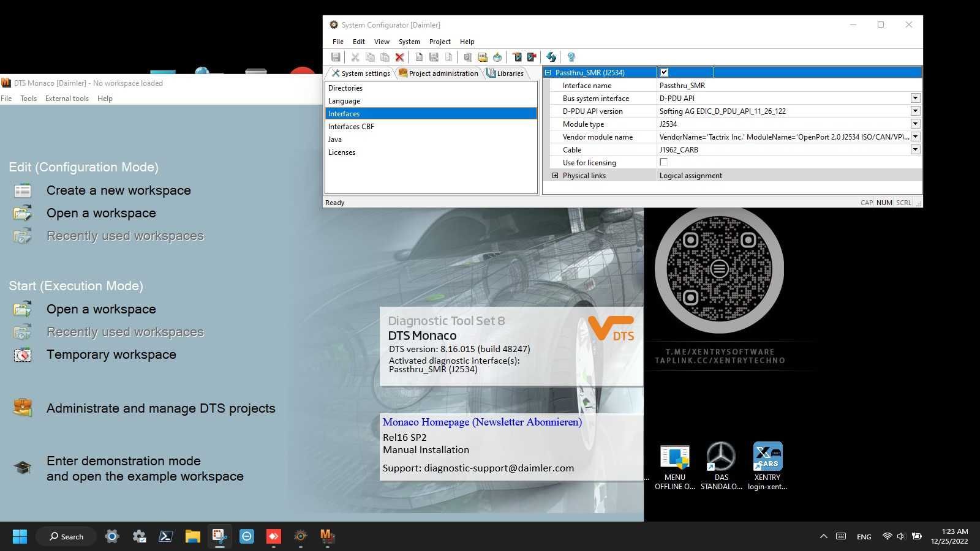Screen dimensions: 980x551
Task: Click the dark device icon with red flag
Action: 532,57
